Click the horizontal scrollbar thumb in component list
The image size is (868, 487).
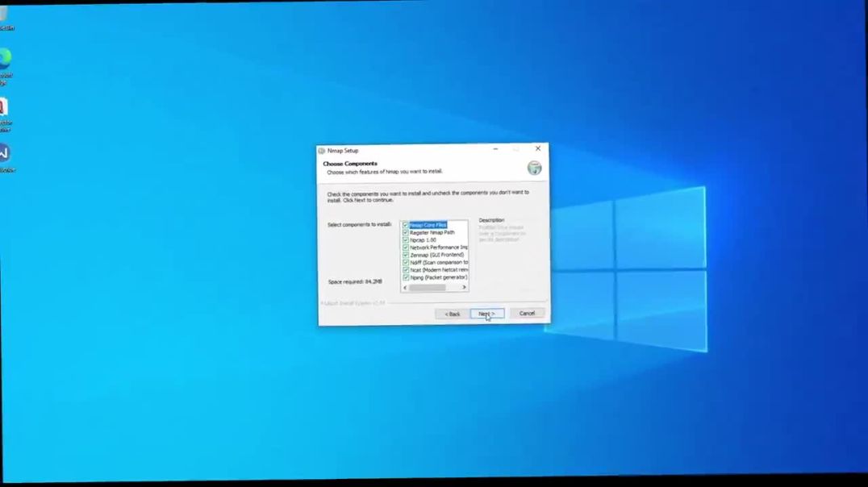(x=428, y=287)
